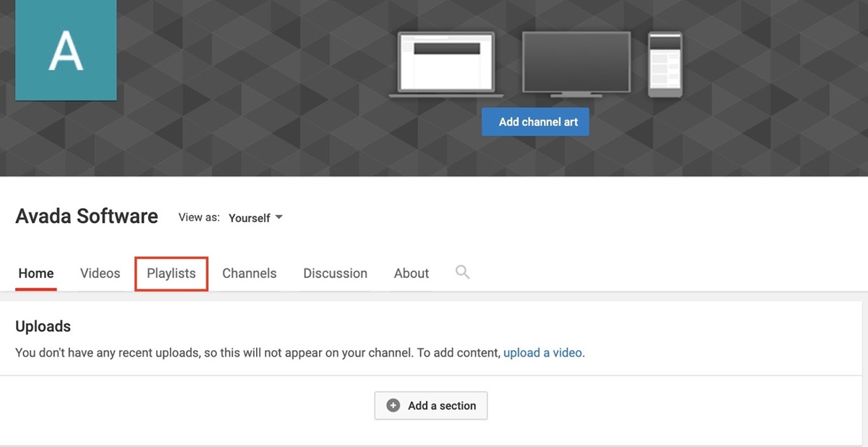Click the View as label
868x447 pixels.
tap(199, 217)
